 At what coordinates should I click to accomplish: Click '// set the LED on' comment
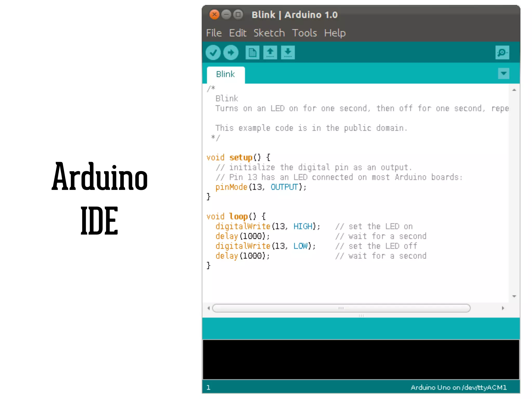click(374, 226)
